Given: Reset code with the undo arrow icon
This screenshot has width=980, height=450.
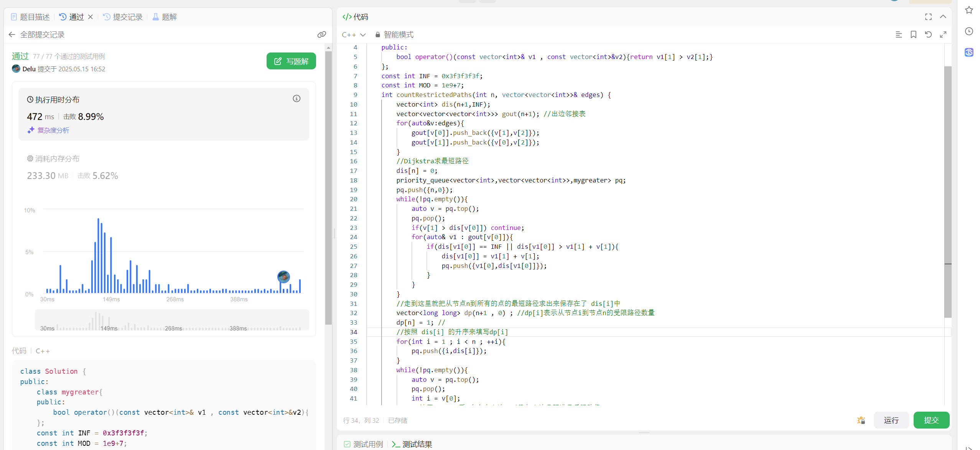Looking at the screenshot, I should (928, 34).
